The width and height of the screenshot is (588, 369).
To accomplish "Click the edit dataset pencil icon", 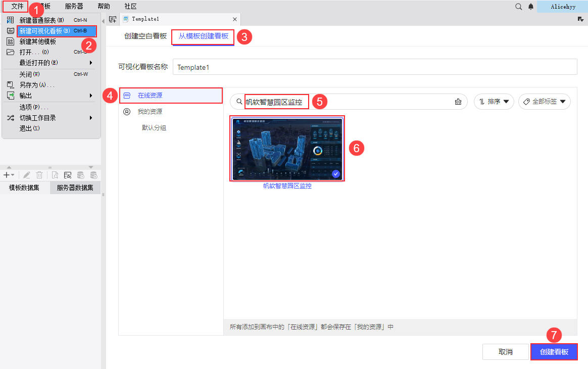I will [x=27, y=175].
